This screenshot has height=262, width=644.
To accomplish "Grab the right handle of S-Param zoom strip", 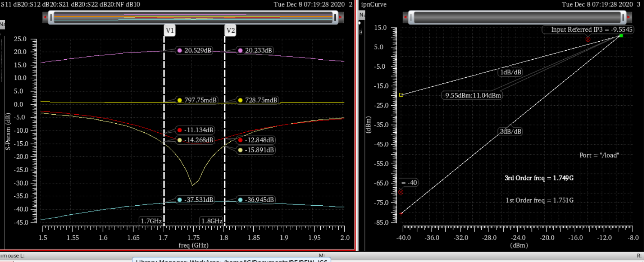I will 335,17.
